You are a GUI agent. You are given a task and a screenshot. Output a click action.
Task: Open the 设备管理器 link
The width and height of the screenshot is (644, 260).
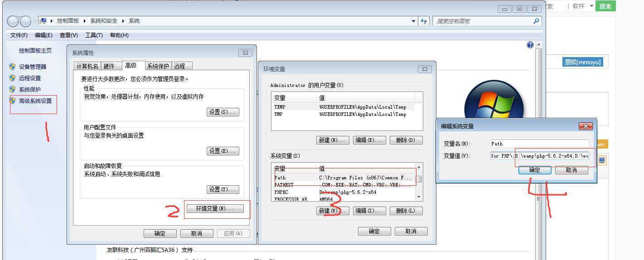(x=33, y=67)
